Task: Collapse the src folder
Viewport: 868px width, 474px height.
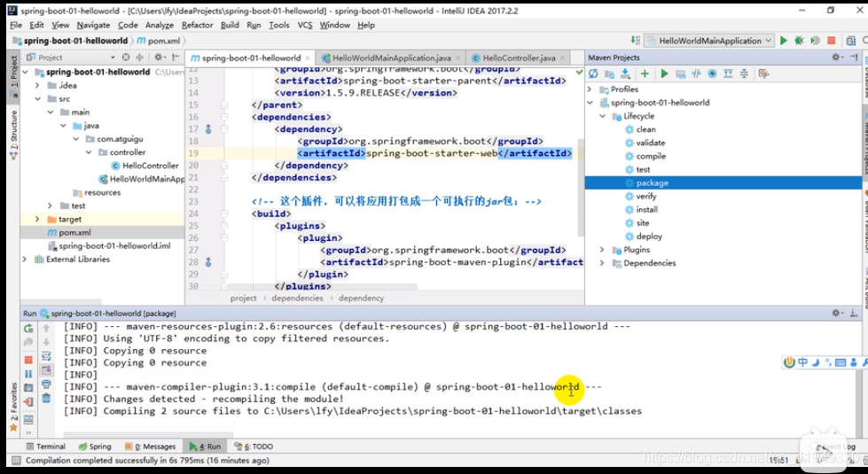Action: click(x=37, y=99)
